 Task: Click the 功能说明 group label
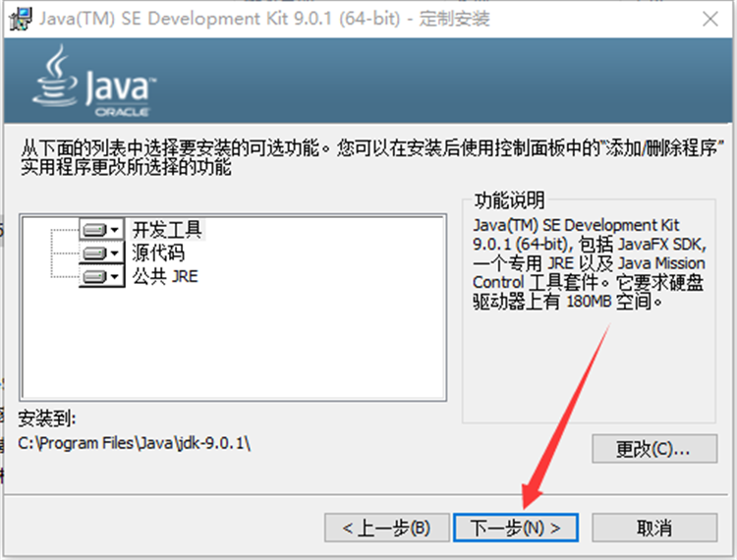click(509, 200)
